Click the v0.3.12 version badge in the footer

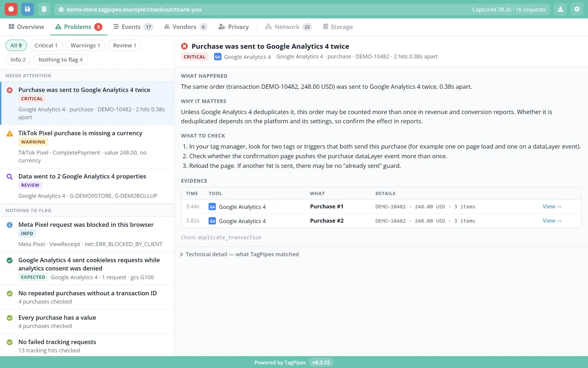(321, 362)
